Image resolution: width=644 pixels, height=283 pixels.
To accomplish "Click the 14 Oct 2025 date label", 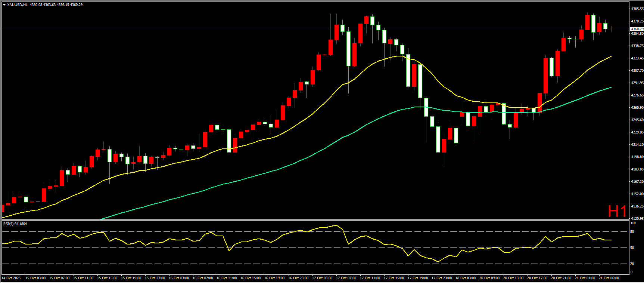I will [x=11, y=278].
